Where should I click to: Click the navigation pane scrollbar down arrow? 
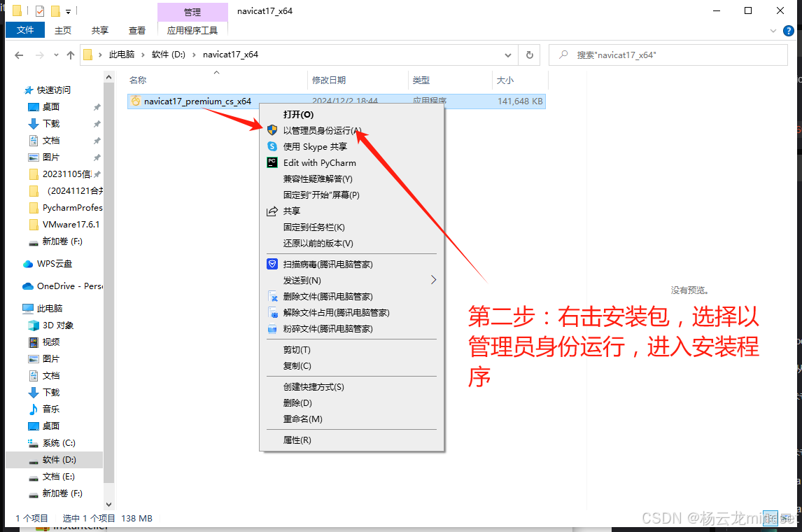point(108,505)
